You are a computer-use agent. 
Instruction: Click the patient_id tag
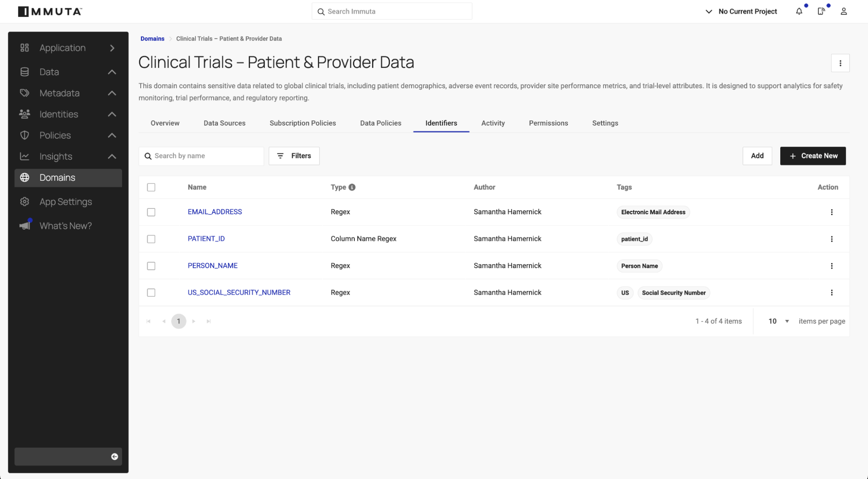(x=634, y=239)
